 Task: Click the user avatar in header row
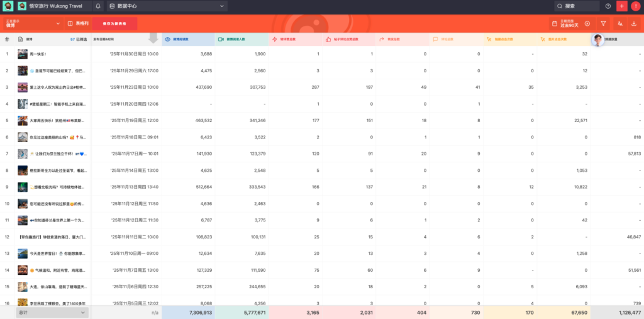pos(597,39)
